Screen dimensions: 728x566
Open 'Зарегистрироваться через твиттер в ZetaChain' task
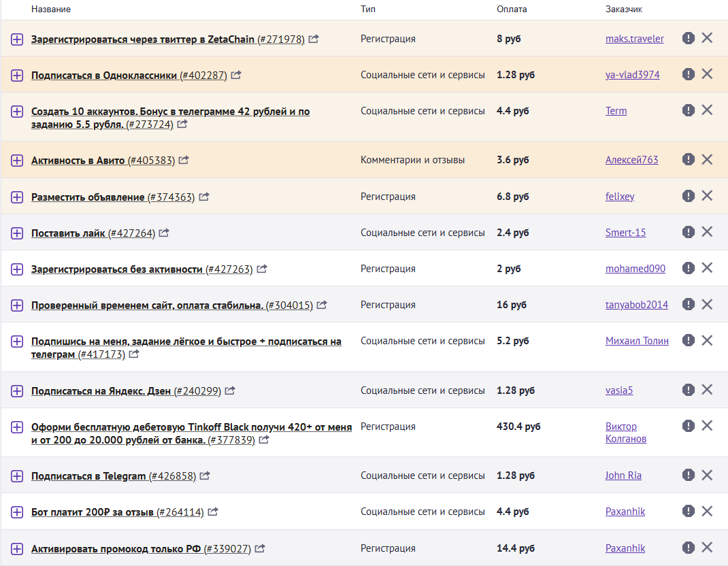pyautogui.click(x=167, y=39)
